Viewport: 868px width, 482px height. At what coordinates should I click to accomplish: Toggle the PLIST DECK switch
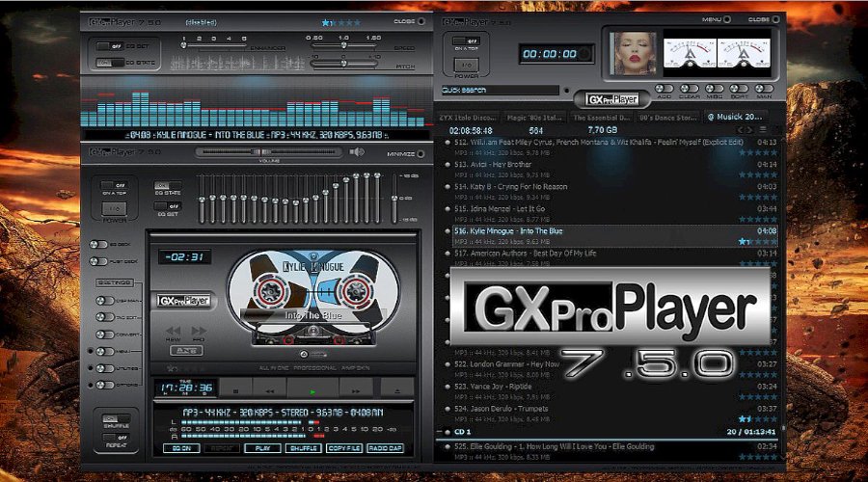tap(98, 261)
